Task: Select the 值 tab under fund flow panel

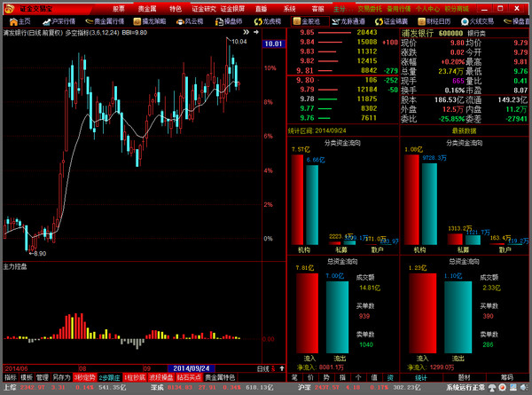Action: (x=374, y=377)
